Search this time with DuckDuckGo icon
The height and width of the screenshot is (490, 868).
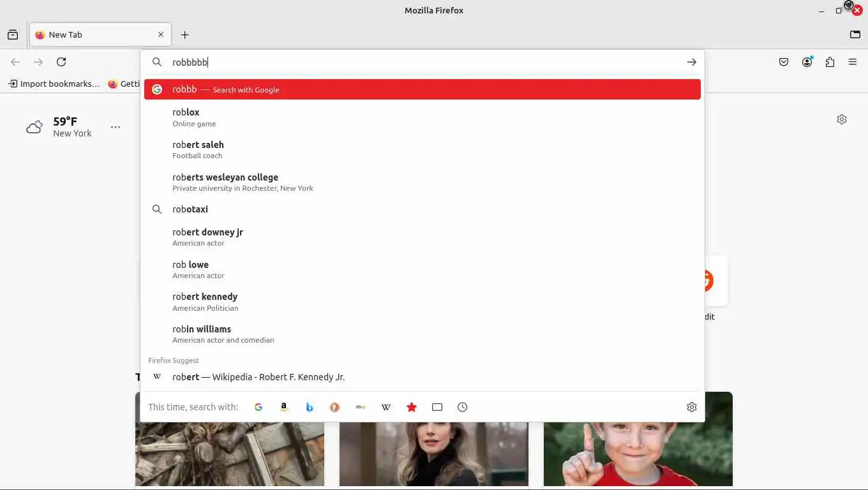(x=335, y=407)
